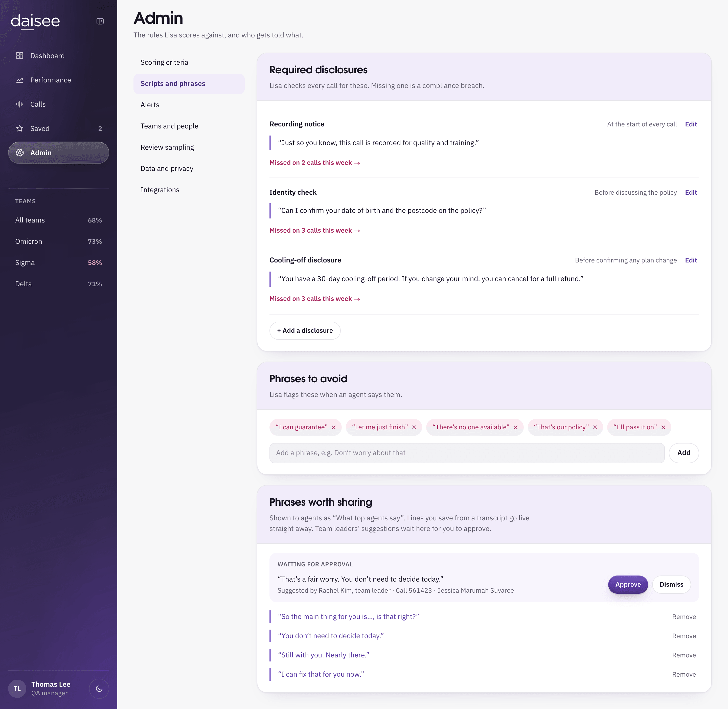
Task: Delete "There's no one available" phrase chip
Action: tap(515, 427)
